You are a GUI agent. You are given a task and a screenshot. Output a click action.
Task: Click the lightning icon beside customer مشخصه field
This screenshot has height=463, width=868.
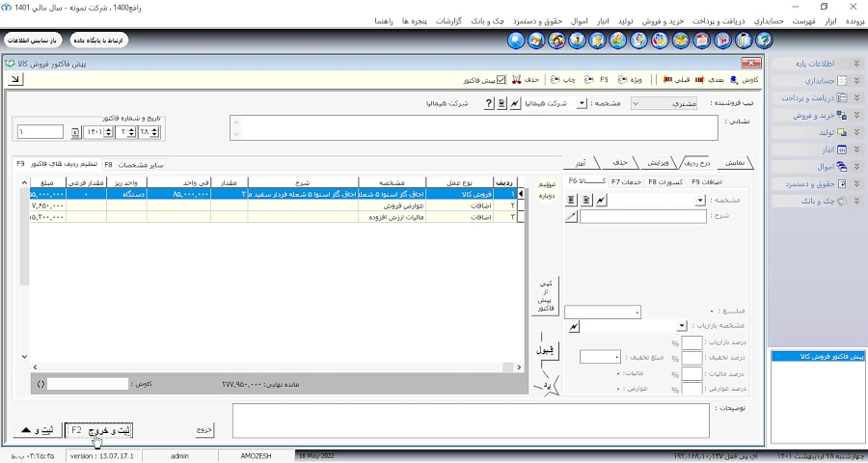coord(515,103)
